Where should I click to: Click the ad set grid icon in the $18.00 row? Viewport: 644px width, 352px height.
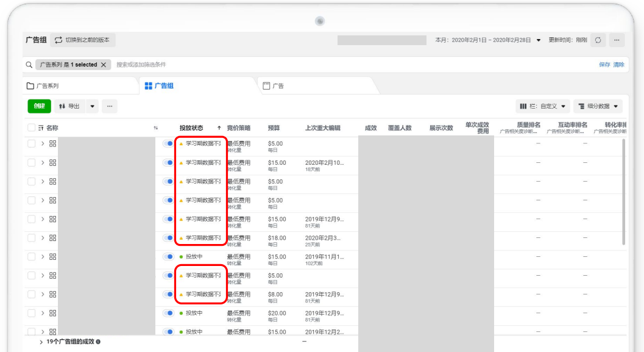52,238
